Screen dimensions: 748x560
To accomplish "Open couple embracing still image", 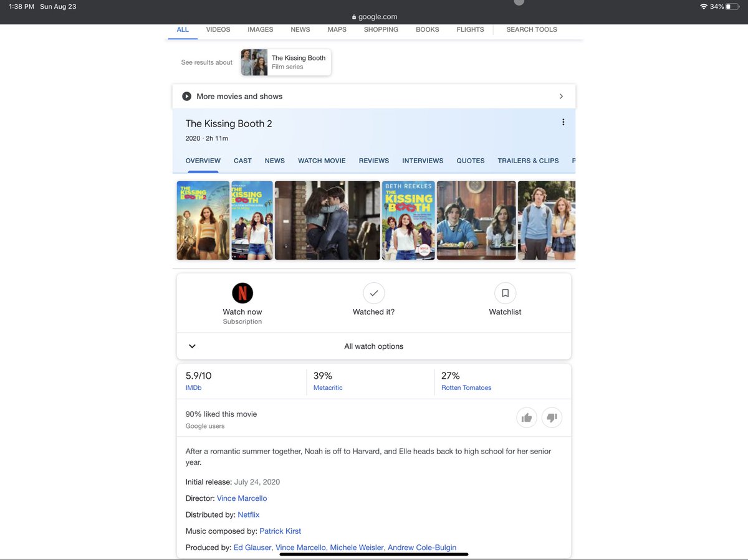I will coord(327,221).
